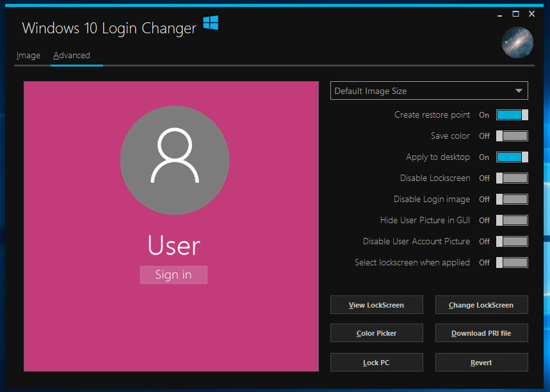This screenshot has width=550, height=392.
Task: Click the Windows logo next to the title
Action: tap(211, 23)
